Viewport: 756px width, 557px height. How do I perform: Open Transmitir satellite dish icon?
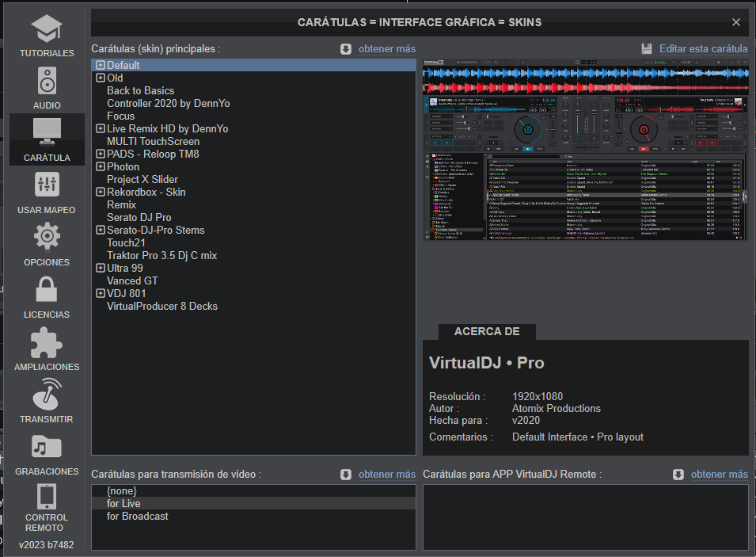47,394
